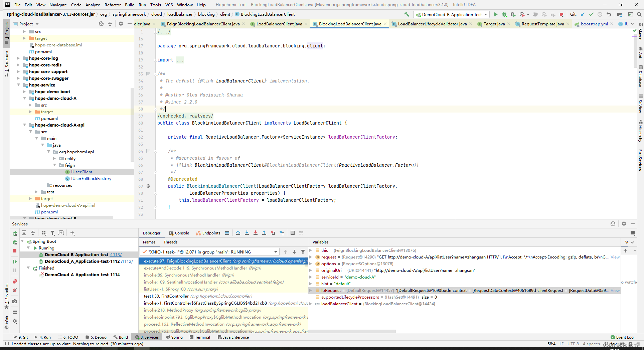The height and width of the screenshot is (350, 644).
Task: Click the Step Out debugger icon
Action: tap(264, 233)
